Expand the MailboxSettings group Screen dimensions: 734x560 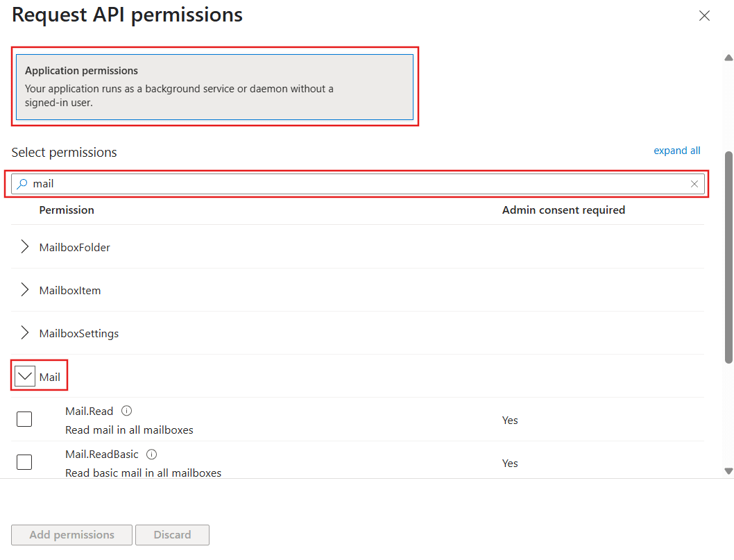[25, 333]
